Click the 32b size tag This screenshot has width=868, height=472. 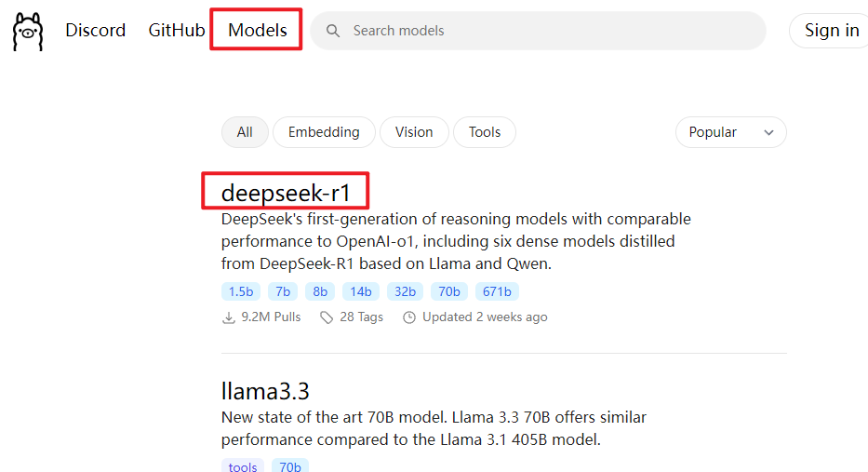[x=405, y=291]
